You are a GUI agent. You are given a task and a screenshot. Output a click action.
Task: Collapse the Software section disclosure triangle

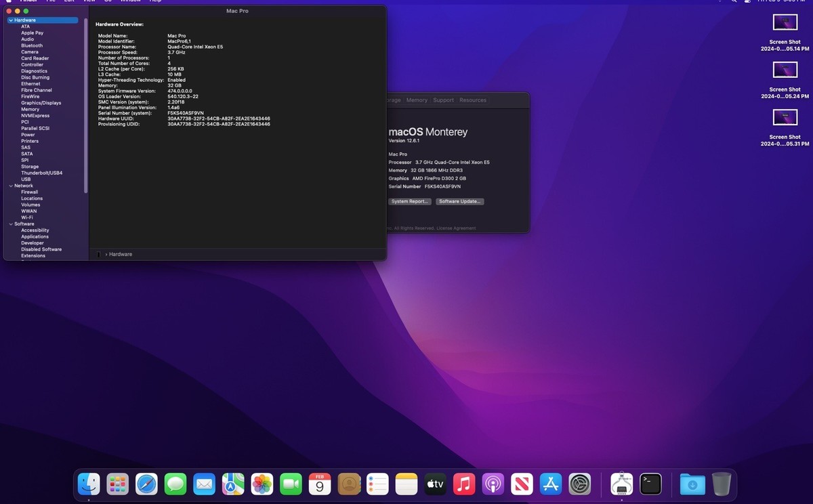tap(11, 224)
